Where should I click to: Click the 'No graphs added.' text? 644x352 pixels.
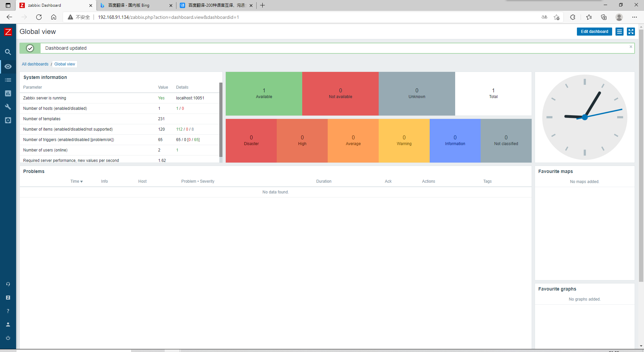click(x=585, y=299)
